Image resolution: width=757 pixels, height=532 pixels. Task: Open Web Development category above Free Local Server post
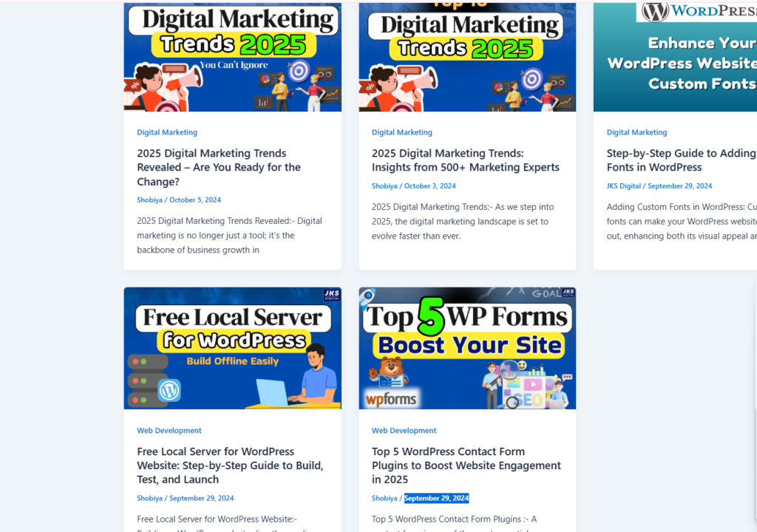coord(169,431)
